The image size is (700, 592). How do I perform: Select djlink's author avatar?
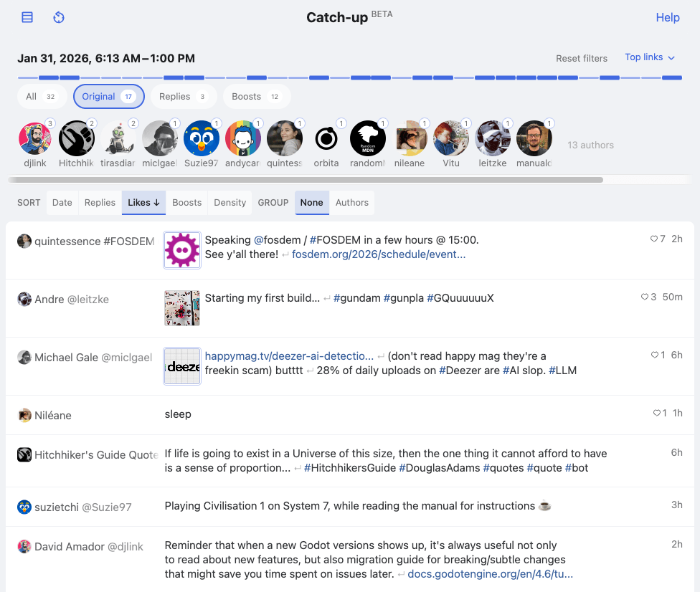tap(34, 138)
